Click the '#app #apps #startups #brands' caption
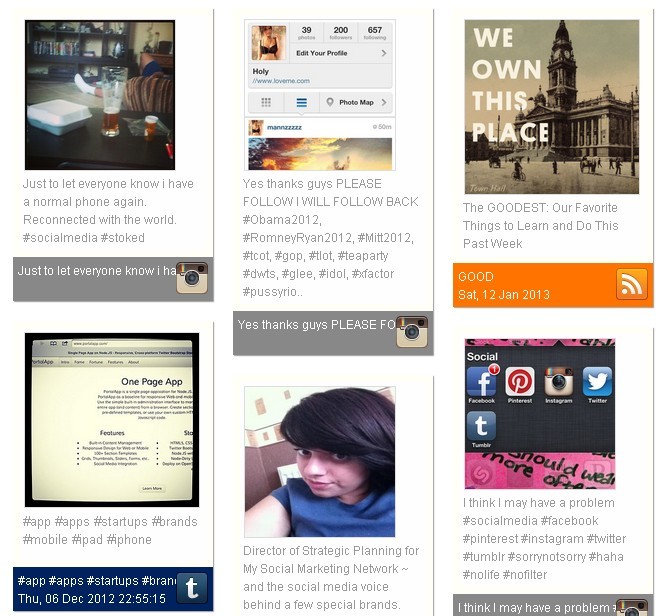664x616 pixels. (110, 530)
